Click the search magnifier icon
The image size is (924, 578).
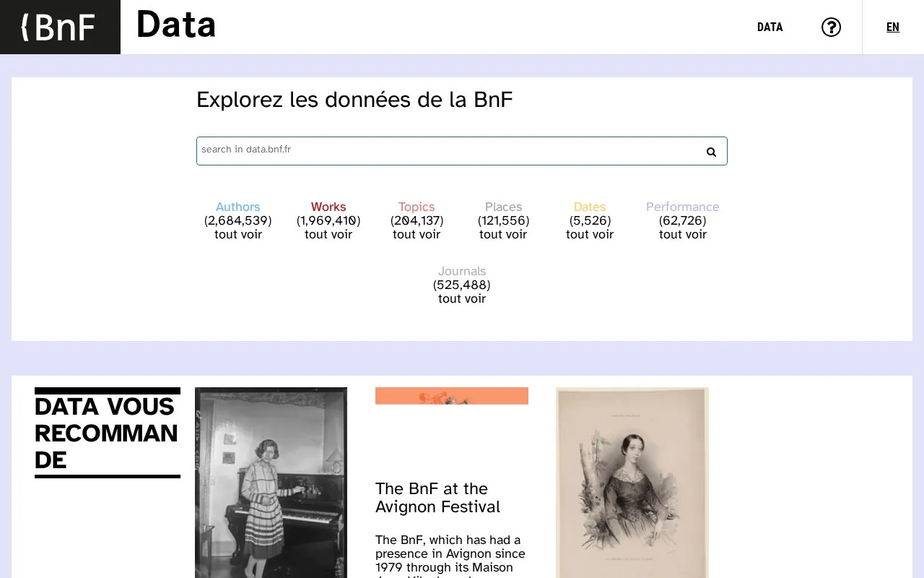tap(711, 152)
